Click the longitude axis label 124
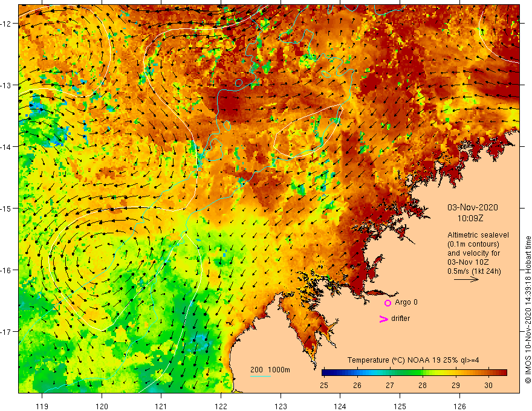 pyautogui.click(x=340, y=406)
